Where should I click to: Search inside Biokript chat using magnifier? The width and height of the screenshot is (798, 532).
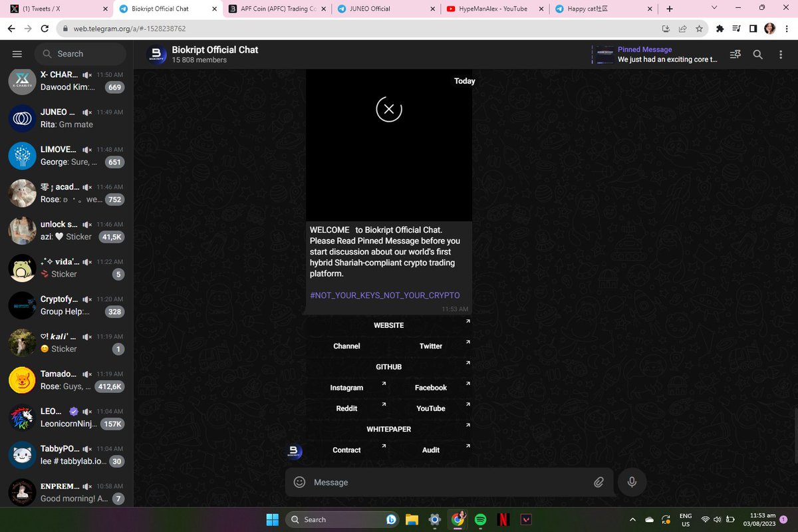point(758,55)
